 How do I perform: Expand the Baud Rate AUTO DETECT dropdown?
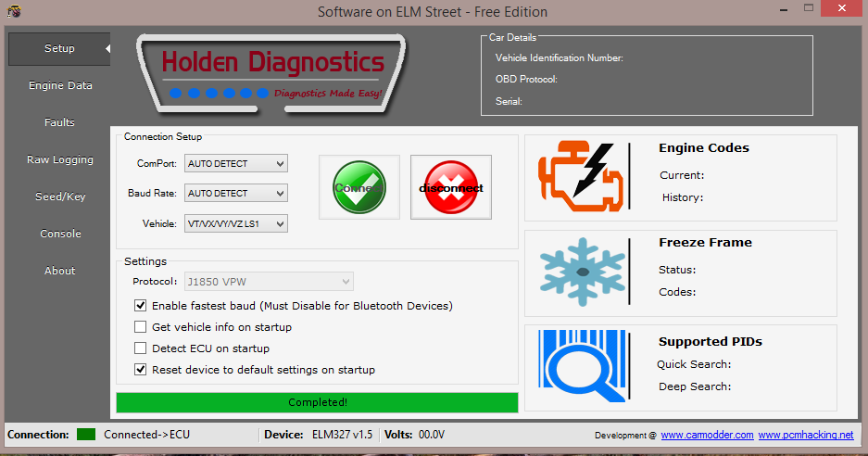236,193
